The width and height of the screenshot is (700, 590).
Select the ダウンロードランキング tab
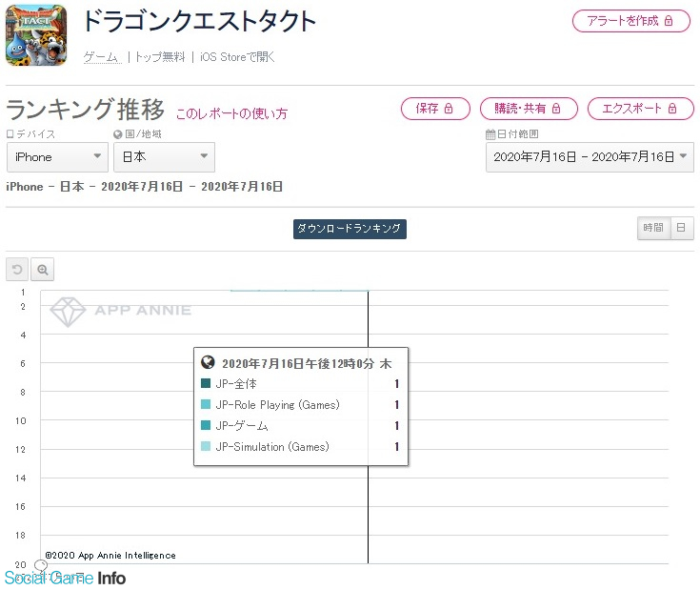coord(350,229)
